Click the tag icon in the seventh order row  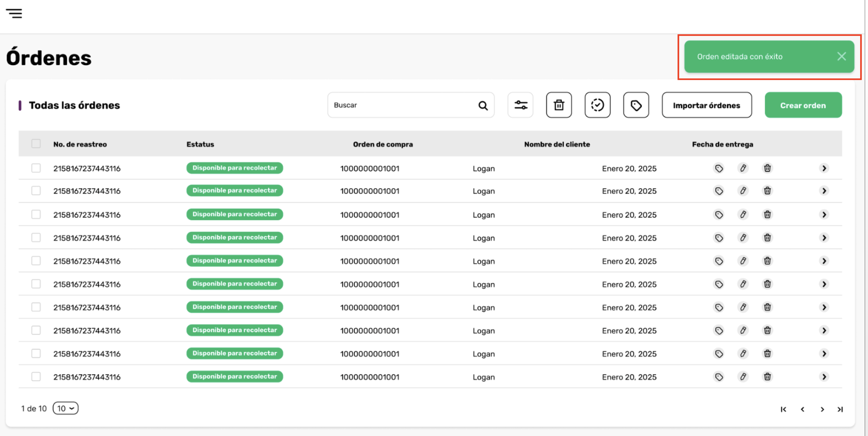tap(719, 307)
